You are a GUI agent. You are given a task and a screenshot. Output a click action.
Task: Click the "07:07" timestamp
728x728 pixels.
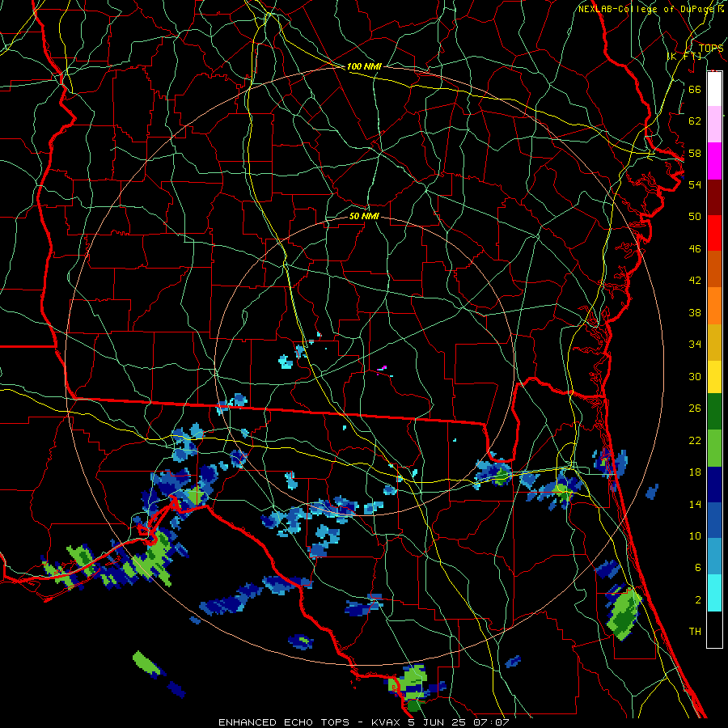tap(491, 722)
